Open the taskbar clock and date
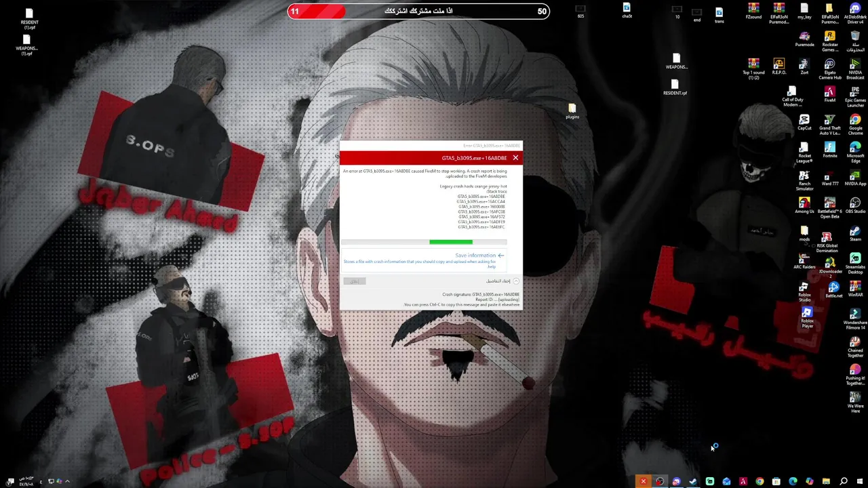 tap(27, 481)
